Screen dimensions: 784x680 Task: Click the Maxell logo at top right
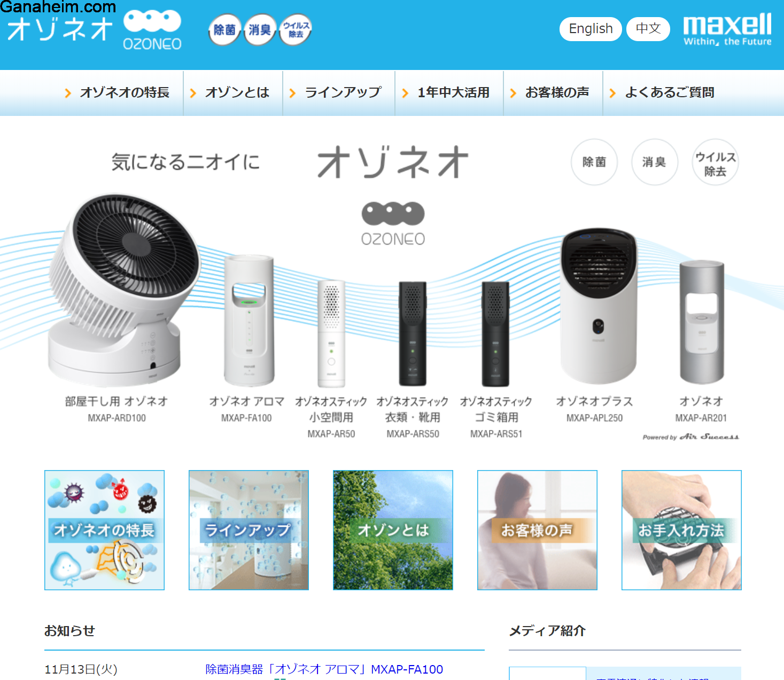pyautogui.click(x=727, y=29)
